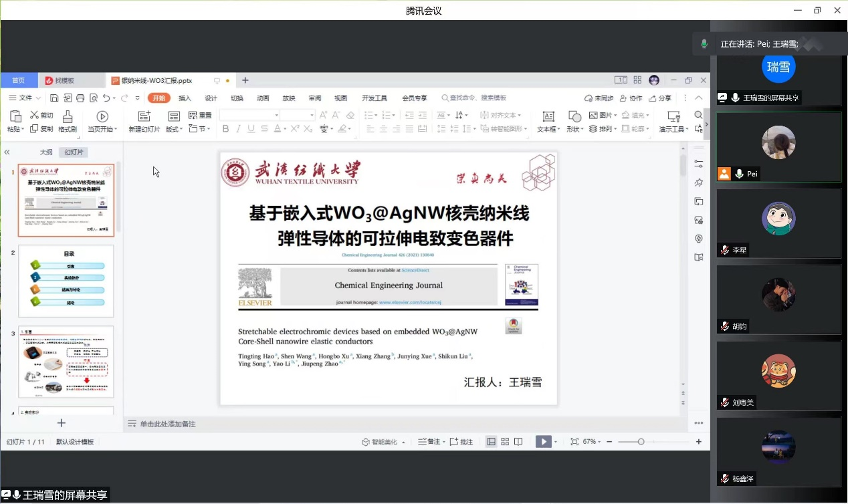Click the New Slide (新建幻灯片) icon
The width and height of the screenshot is (848, 504).
tap(144, 116)
